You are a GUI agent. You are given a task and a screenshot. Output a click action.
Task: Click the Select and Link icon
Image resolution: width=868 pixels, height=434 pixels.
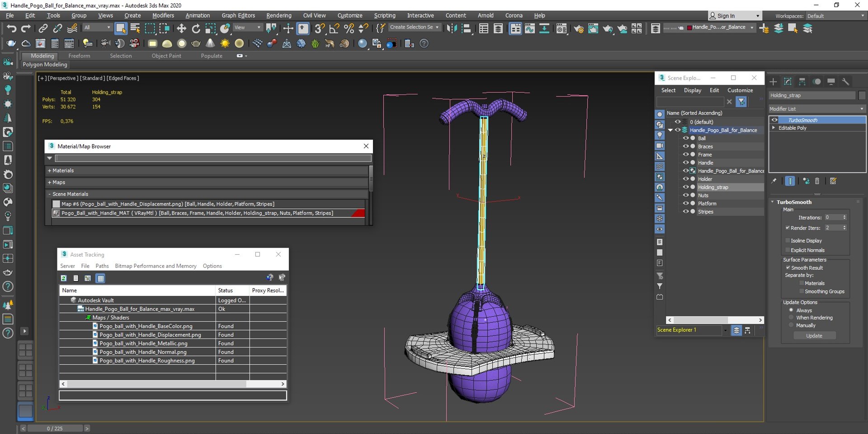point(43,29)
